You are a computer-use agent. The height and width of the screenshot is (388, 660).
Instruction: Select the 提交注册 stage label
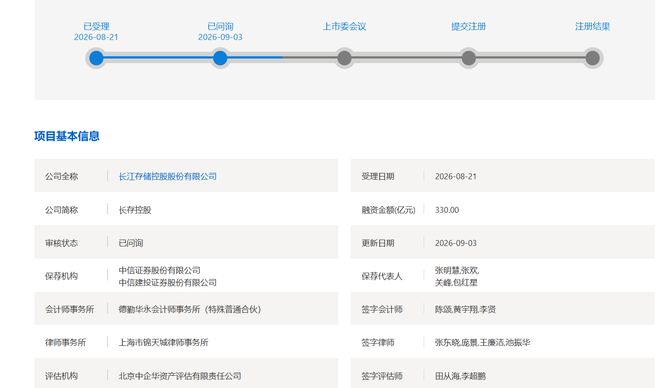[468, 26]
